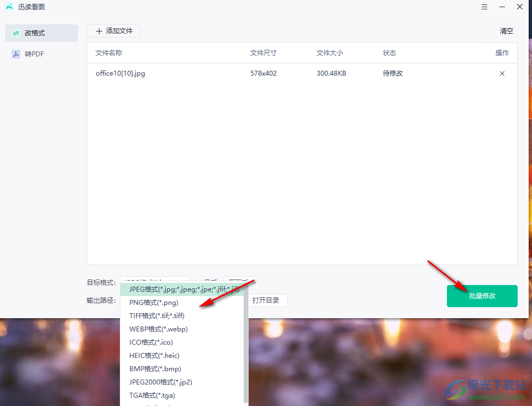Screen dimensions: 532x406
Task: Click the 文件大小 column header
Action: (x=329, y=53)
